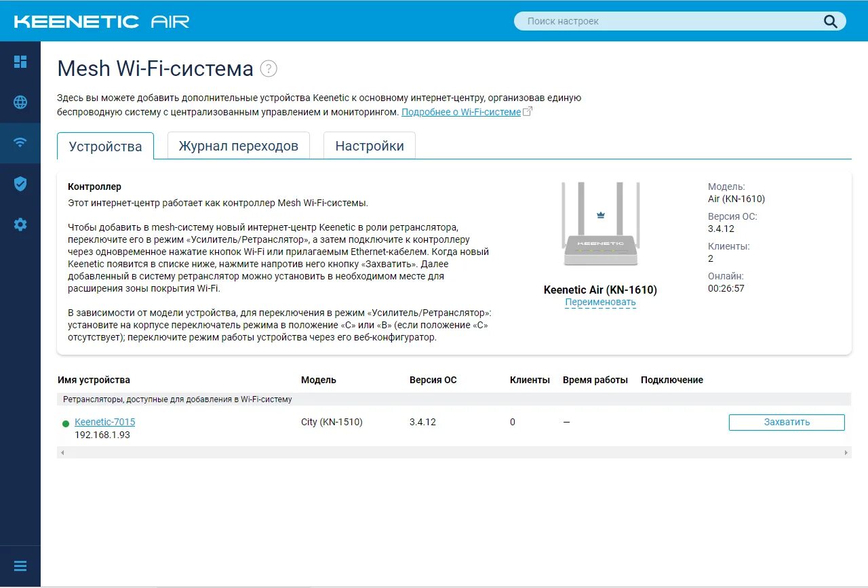Open the Журнал переходов tab

click(239, 146)
